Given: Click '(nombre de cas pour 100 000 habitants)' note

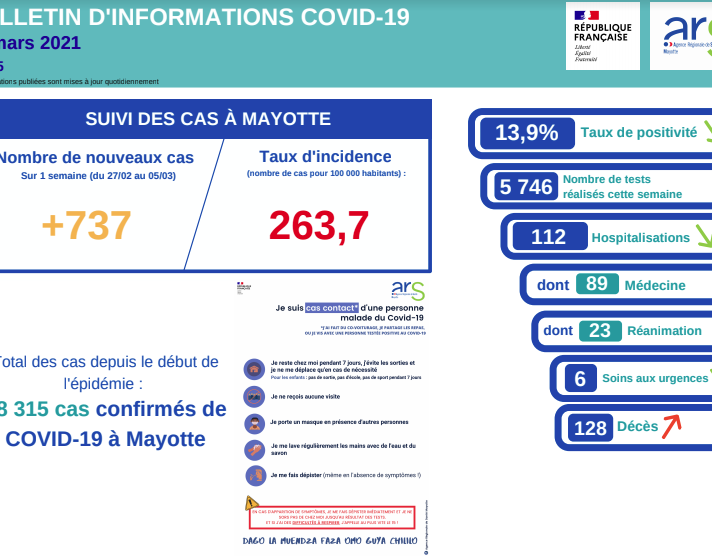Looking at the screenshot, I should click(x=326, y=173).
